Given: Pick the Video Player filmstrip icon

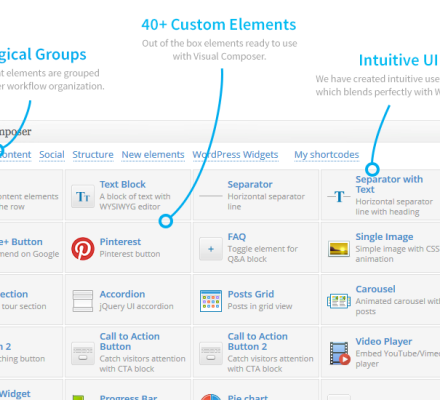Looking at the screenshot, I should click(x=339, y=353).
